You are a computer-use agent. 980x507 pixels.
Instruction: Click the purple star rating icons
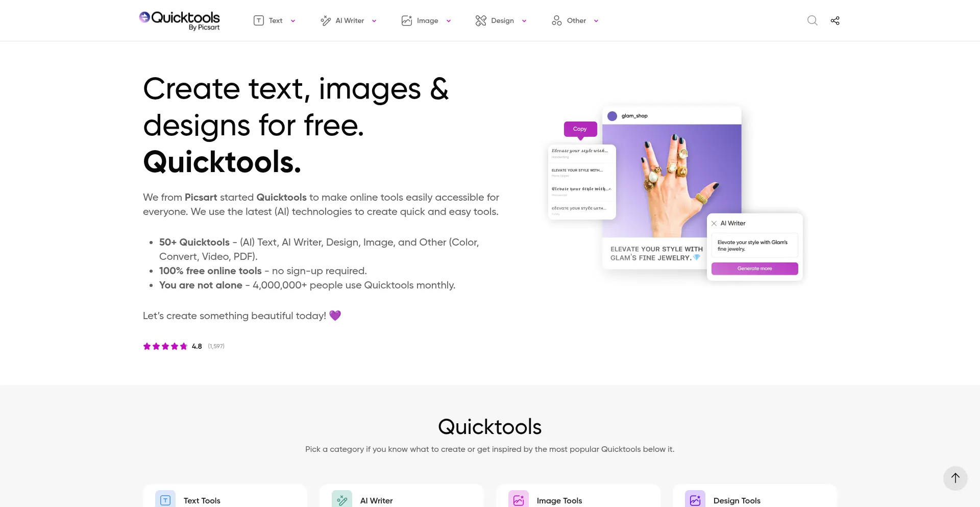point(165,346)
